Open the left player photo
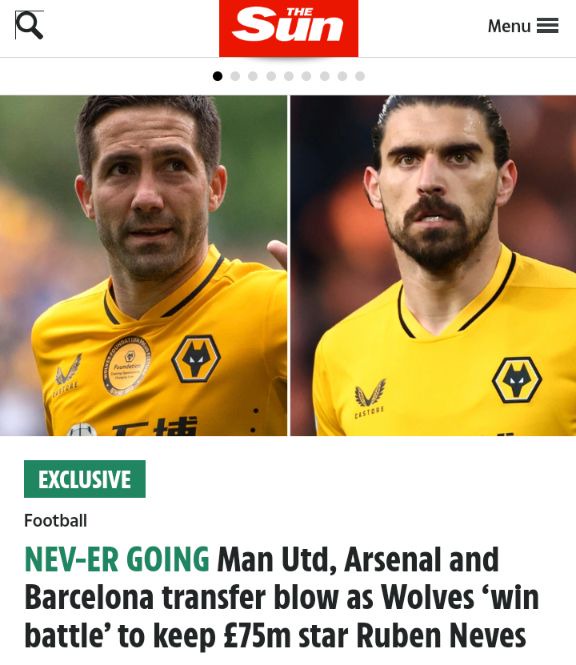 click(x=143, y=265)
